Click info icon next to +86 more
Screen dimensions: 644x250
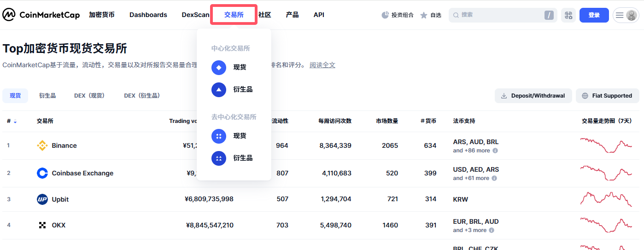495,151
